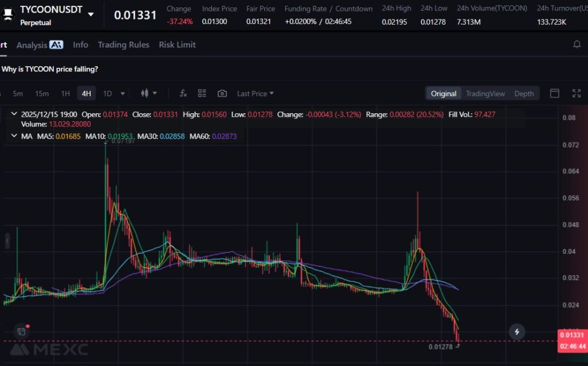Switch chart view to TradingView
The image size is (588, 366).
click(485, 94)
